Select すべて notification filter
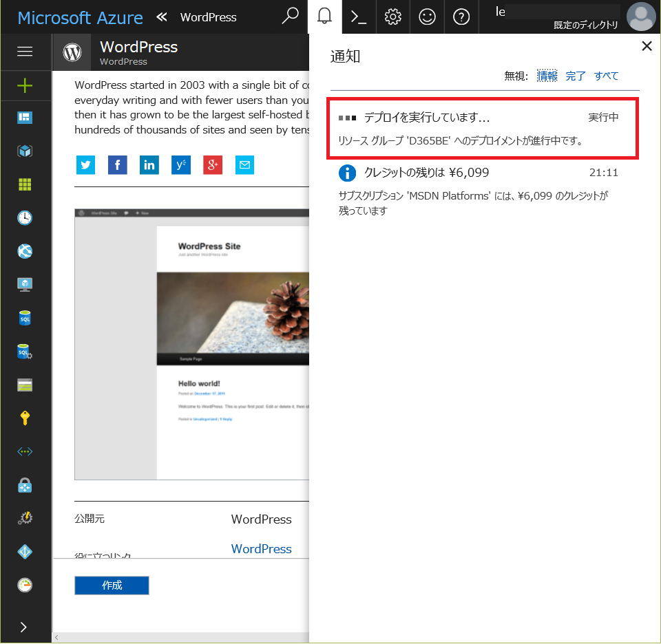The width and height of the screenshot is (661, 644). [606, 76]
